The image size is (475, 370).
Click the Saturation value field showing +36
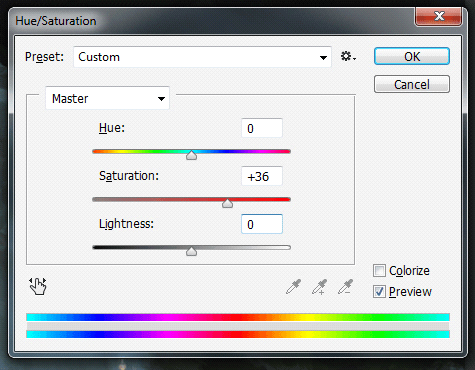point(262,176)
